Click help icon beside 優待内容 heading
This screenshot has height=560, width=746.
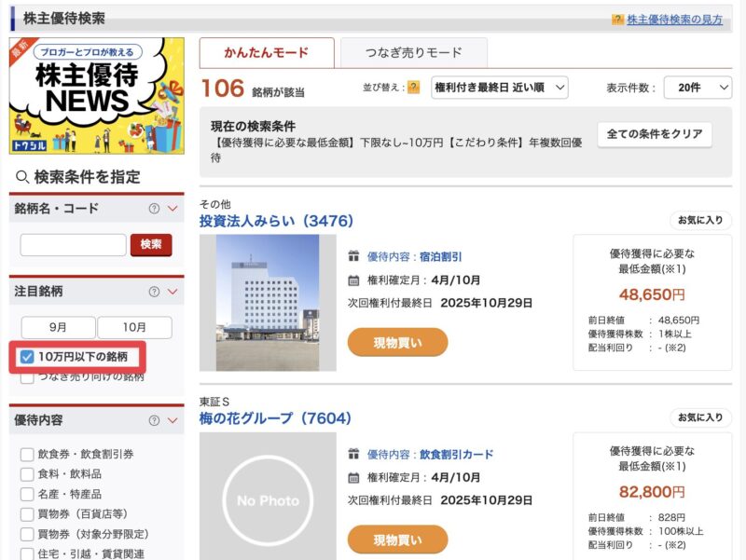coord(155,420)
